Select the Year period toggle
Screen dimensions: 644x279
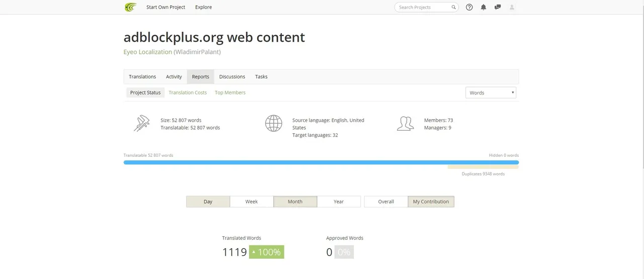point(339,202)
